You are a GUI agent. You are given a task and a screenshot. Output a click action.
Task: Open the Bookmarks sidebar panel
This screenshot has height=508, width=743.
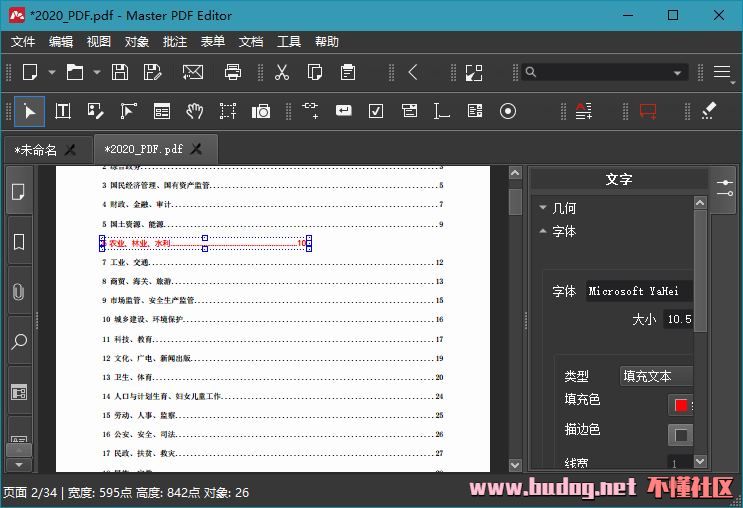19,242
